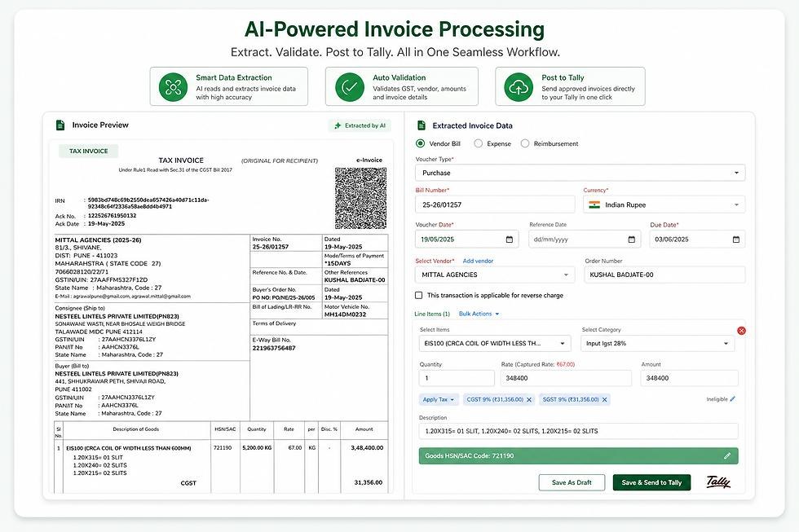Click the Extracted by AI badge
This screenshot has height=532, width=799.
tap(360, 125)
